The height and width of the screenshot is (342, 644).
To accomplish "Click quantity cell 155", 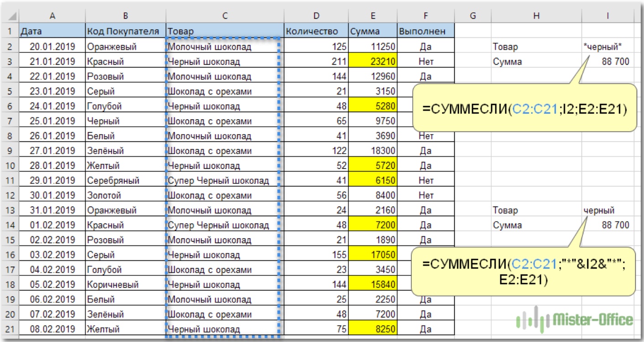I will pyautogui.click(x=316, y=255).
